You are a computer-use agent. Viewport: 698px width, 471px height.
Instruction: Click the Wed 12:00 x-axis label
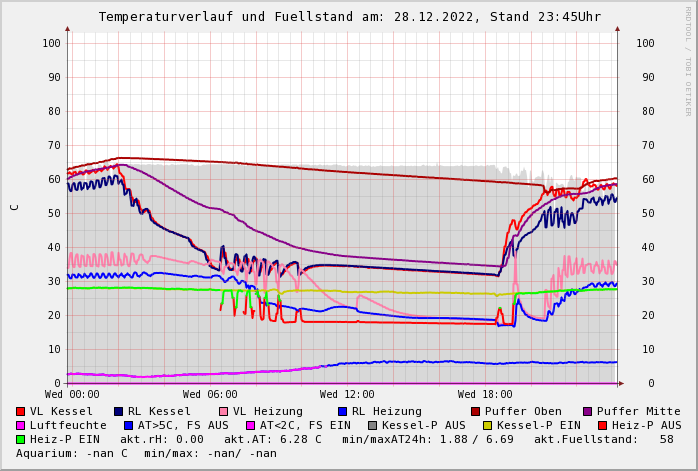tap(347, 395)
